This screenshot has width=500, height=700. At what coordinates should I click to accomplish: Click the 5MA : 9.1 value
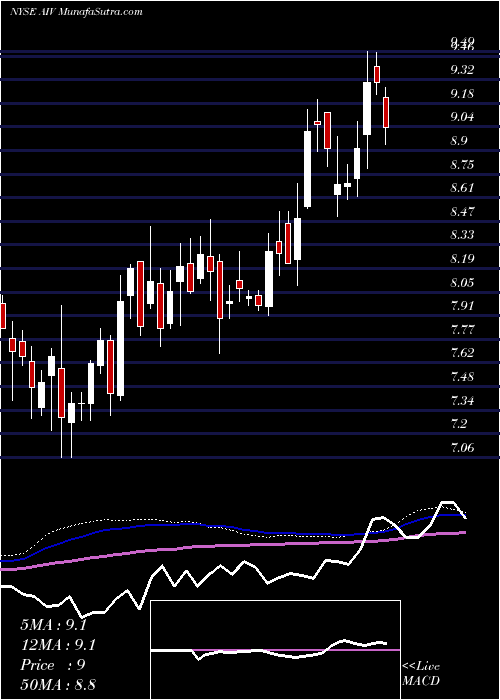pyautogui.click(x=54, y=625)
